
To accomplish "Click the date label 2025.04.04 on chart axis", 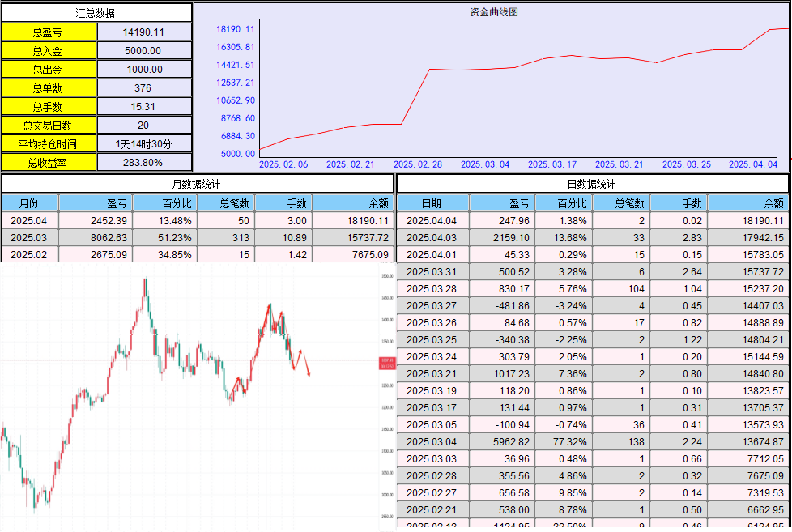I will pos(752,164).
